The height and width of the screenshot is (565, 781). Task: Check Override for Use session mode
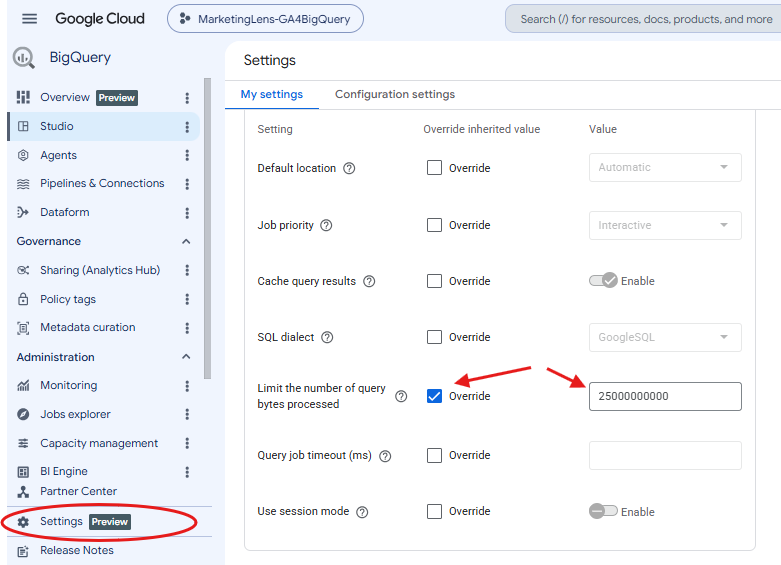coord(434,511)
